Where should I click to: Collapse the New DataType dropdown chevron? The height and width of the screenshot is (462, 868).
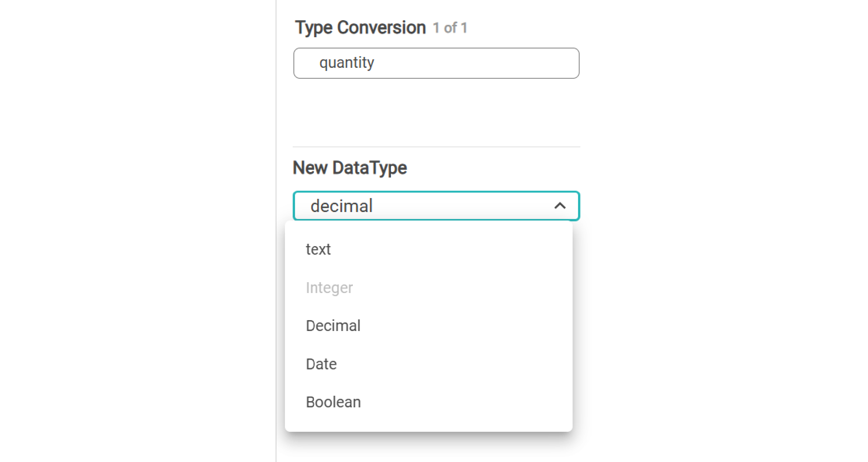pos(560,206)
